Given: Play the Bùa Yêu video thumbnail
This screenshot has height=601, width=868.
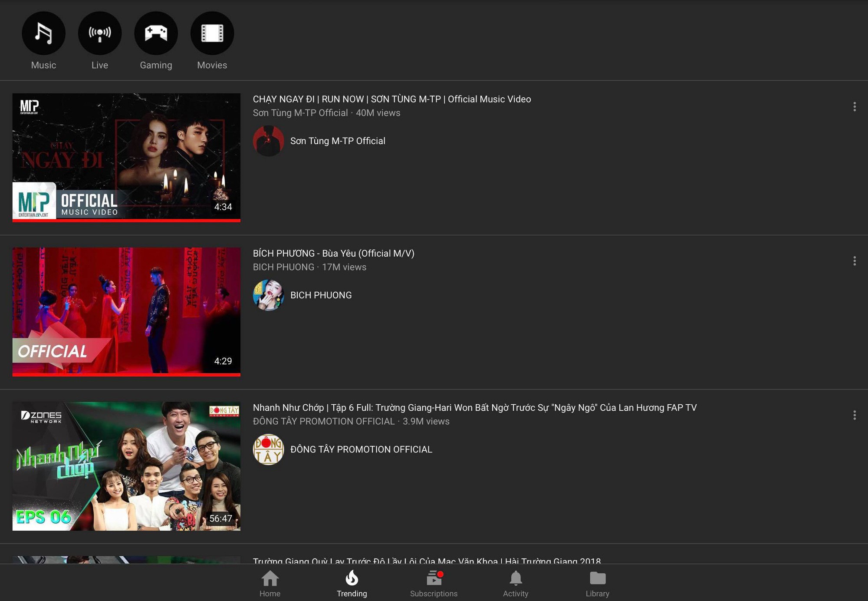Looking at the screenshot, I should point(126,311).
